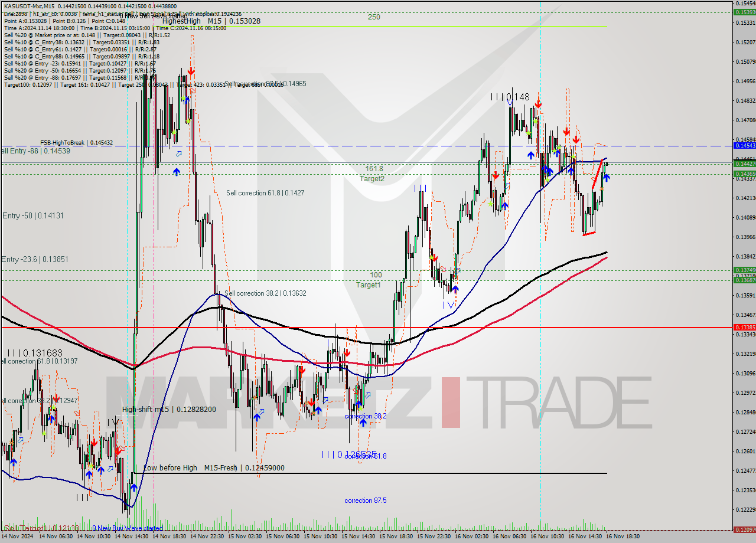Click the 0.14089 price scale value
This screenshot has height=543, width=756.
pos(745,217)
